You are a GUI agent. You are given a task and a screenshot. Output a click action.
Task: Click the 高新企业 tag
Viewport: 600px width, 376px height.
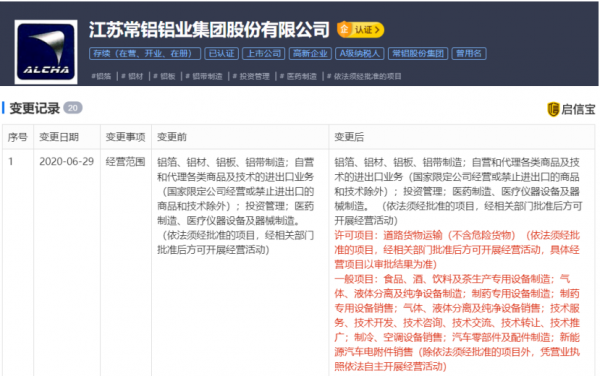point(310,54)
